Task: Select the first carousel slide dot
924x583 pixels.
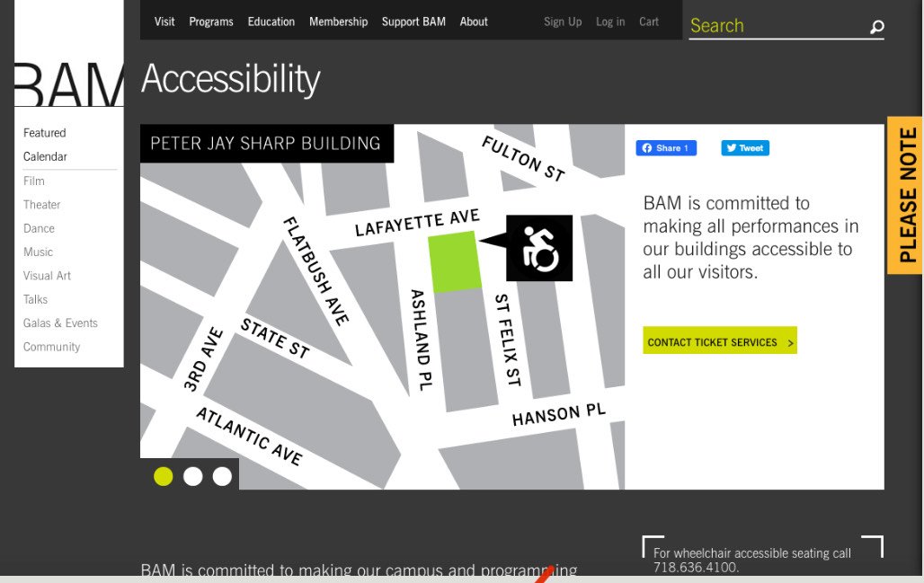Action: tap(164, 476)
